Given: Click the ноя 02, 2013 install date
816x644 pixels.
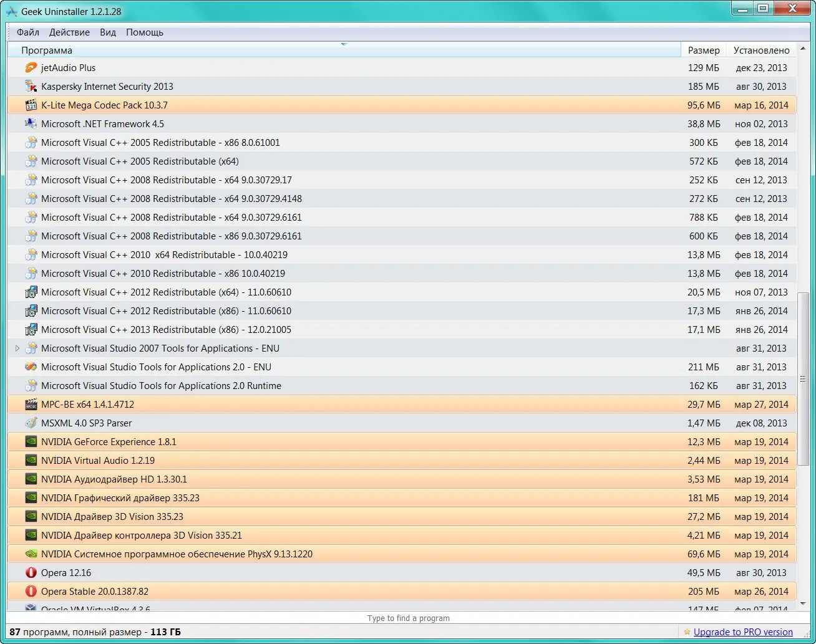Looking at the screenshot, I should tap(761, 123).
